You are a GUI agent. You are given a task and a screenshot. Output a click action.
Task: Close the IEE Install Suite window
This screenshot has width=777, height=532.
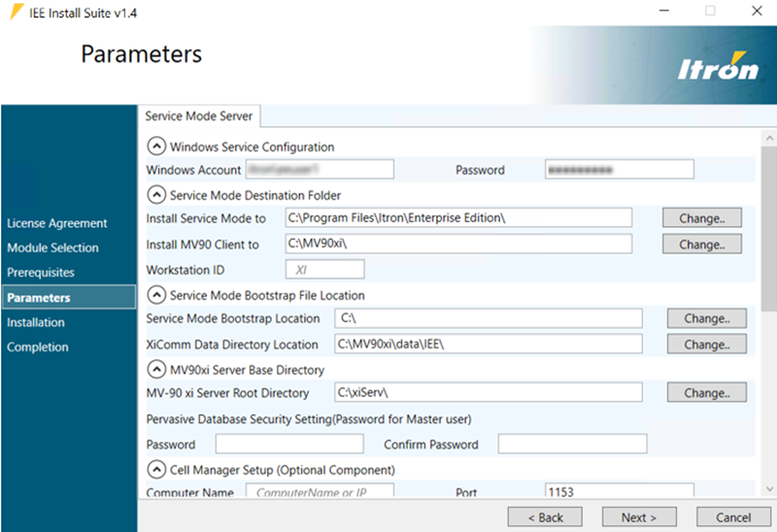point(757,11)
